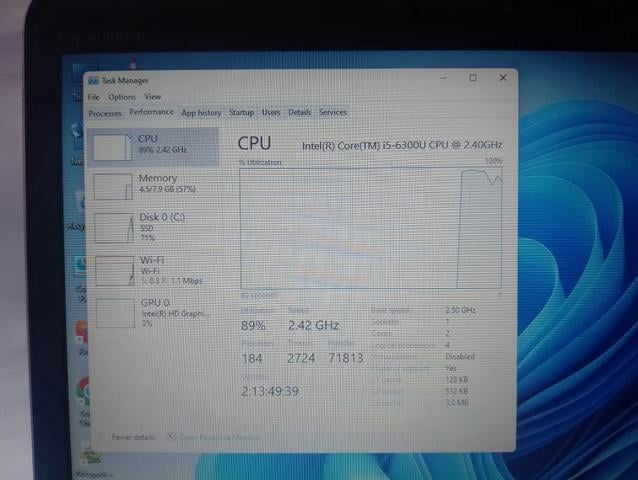
Task: Click the SSD text under Disk 0
Action: pyautogui.click(x=146, y=228)
